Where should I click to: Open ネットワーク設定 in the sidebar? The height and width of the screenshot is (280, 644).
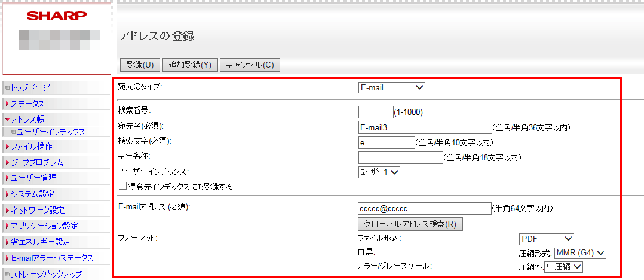(x=37, y=210)
